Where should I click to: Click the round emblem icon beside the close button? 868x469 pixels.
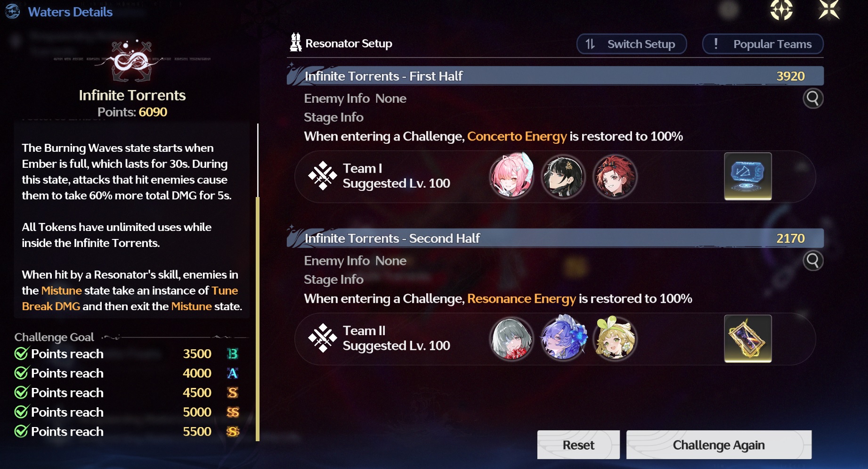[781, 9]
